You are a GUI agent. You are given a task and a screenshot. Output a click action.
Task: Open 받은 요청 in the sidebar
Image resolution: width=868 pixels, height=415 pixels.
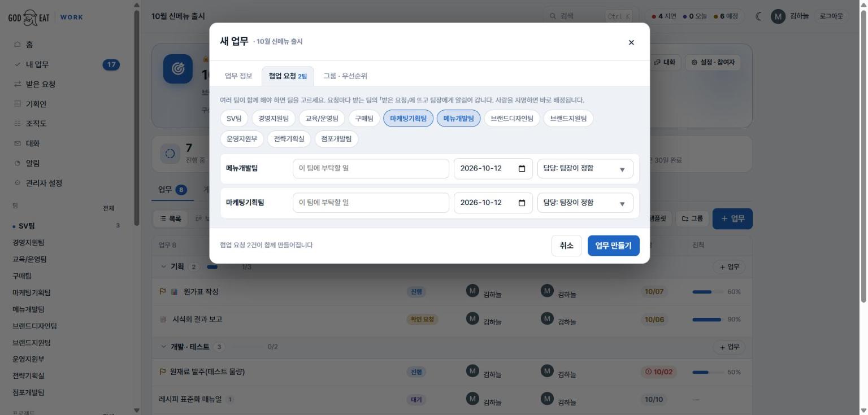(x=67, y=84)
